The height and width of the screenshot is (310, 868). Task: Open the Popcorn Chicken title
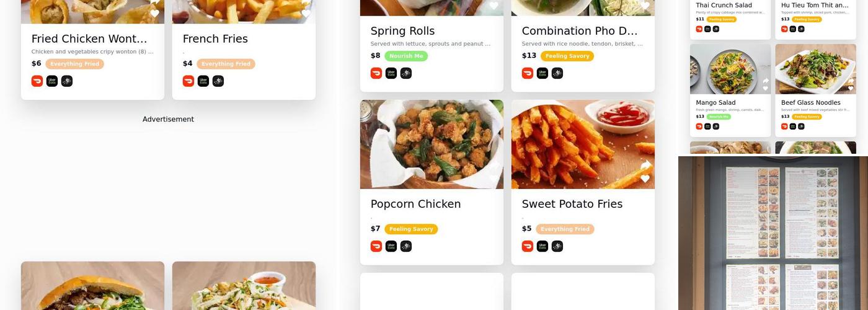[x=415, y=204]
